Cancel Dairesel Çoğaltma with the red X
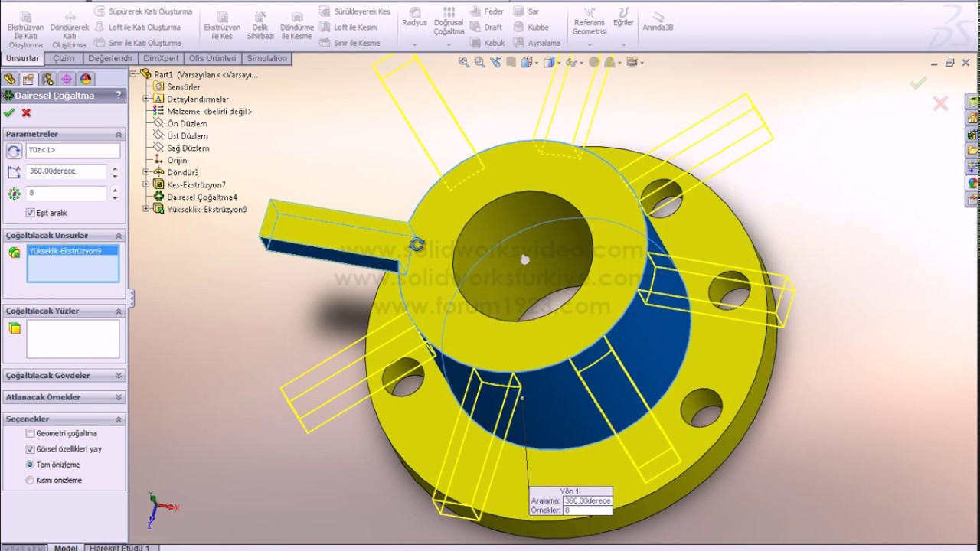Screen dimensions: 980x551 tap(26, 112)
